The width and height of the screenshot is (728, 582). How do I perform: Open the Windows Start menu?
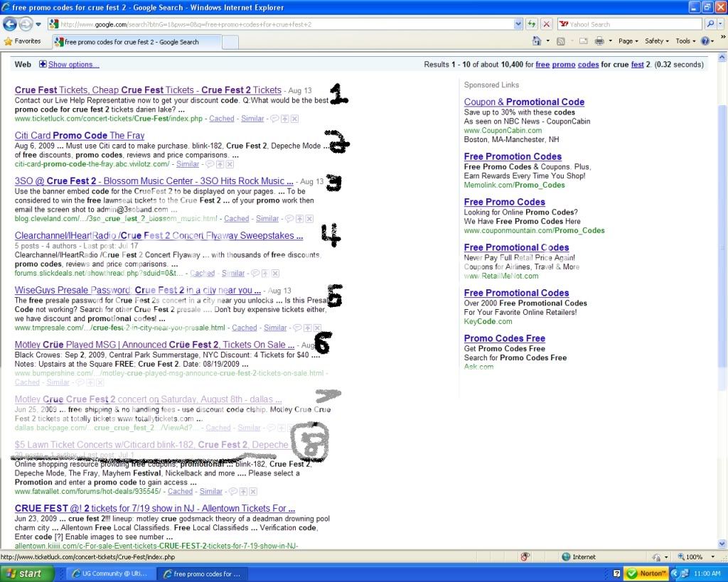(x=27, y=573)
